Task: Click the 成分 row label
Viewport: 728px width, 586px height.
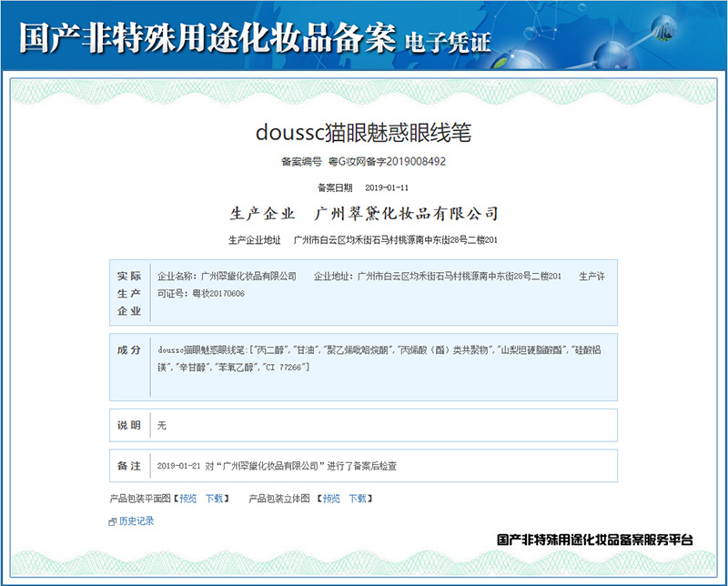Action: pos(129,350)
